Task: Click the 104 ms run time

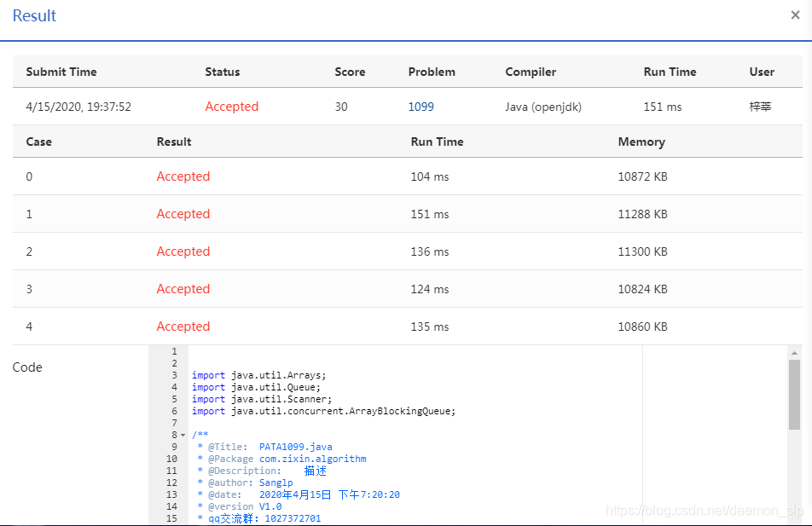Action: click(430, 176)
